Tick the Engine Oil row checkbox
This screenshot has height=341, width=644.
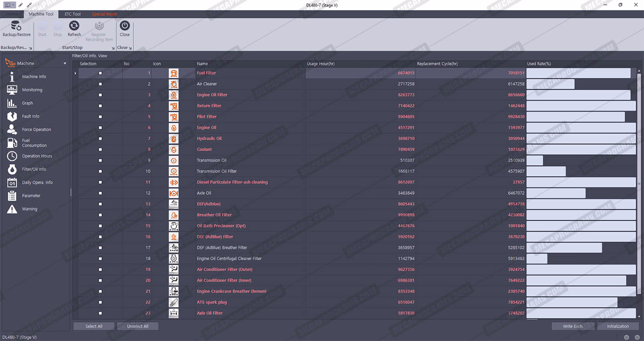click(x=100, y=128)
